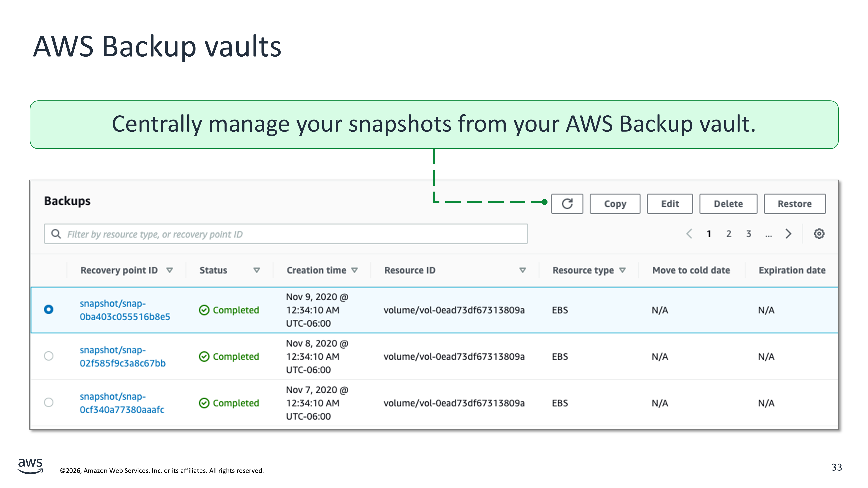Click the search magnifier icon
The height and width of the screenshot is (488, 868).
pyautogui.click(x=56, y=234)
